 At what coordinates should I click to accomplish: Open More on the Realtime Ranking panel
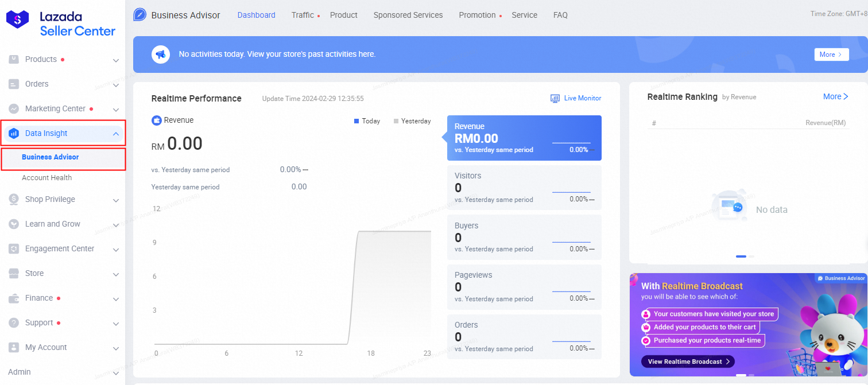click(835, 96)
